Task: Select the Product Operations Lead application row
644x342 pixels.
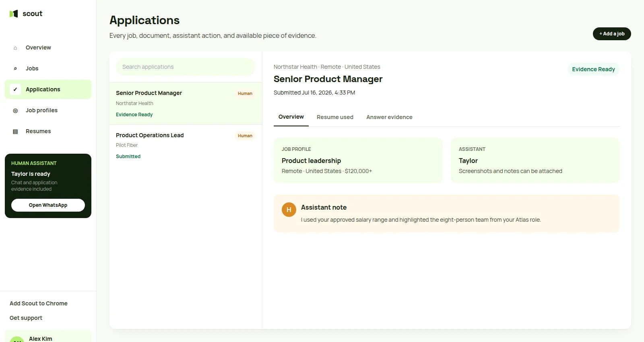Action: (186, 146)
